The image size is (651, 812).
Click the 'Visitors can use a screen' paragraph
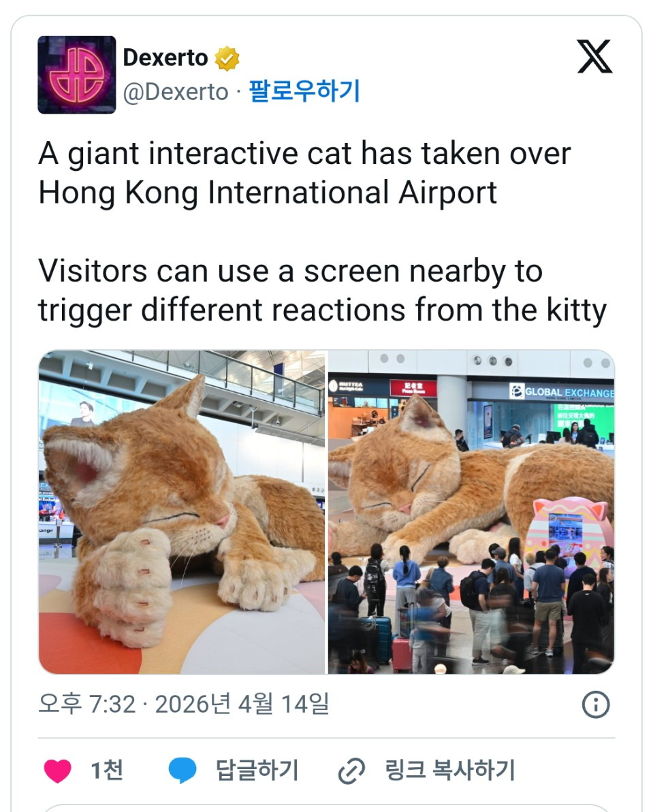point(322,290)
